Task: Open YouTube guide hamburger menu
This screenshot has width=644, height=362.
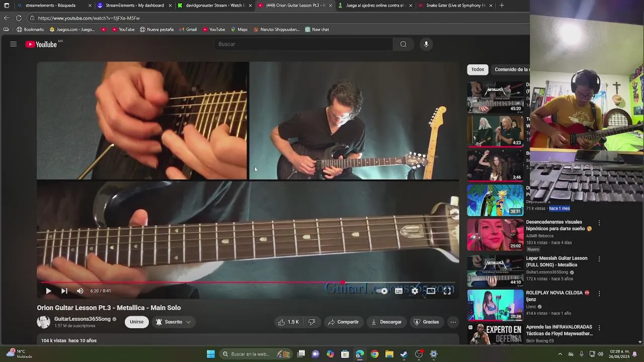Action: (x=14, y=44)
